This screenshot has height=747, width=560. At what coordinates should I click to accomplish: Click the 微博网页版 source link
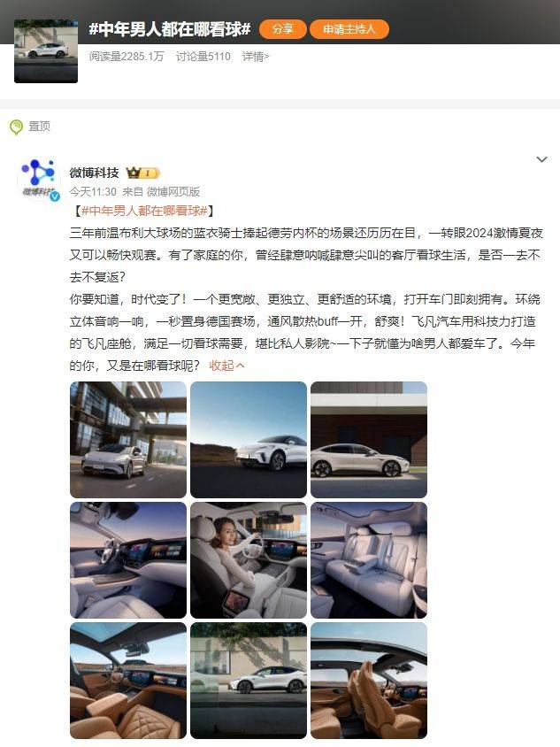click(x=173, y=191)
